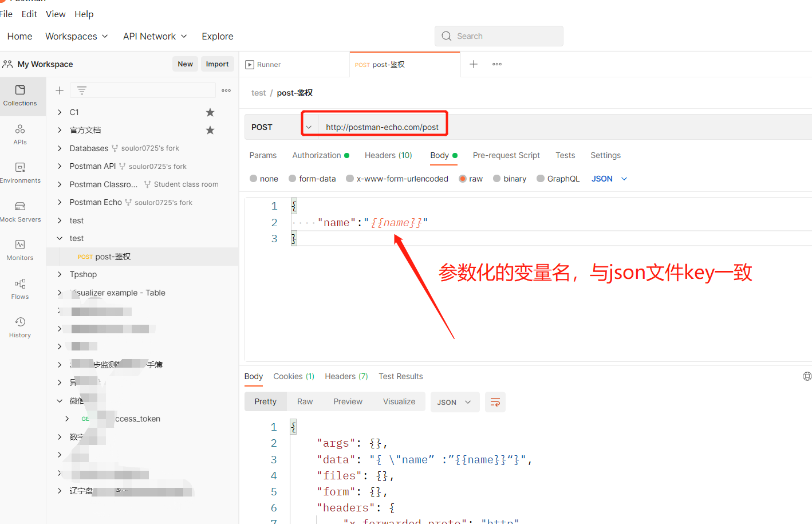Screen dimensions: 812x524
Task: Select the post-鉴权 request in tree
Action: [x=142, y=257]
